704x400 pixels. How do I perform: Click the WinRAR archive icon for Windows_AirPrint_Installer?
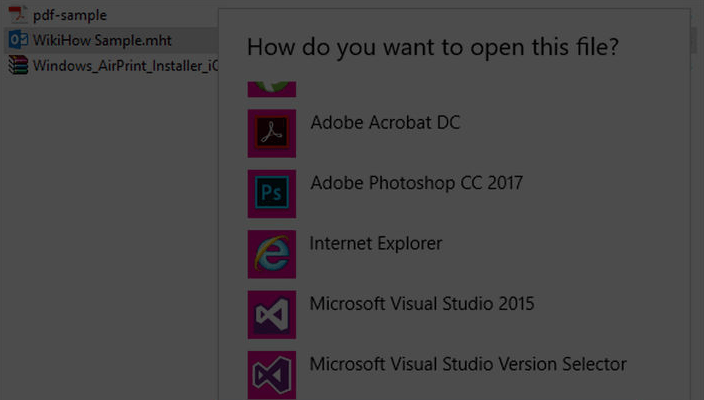(18, 65)
